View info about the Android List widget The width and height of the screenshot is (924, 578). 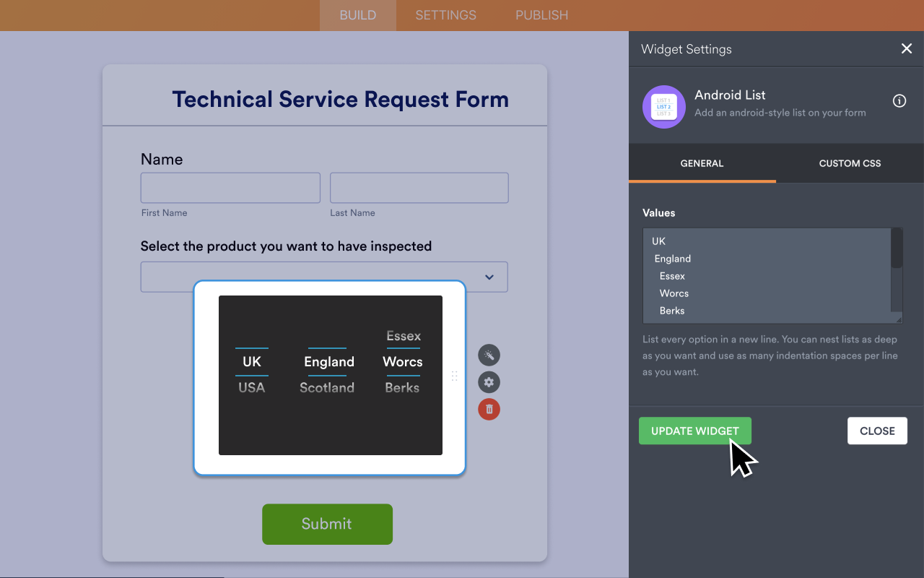(x=899, y=100)
